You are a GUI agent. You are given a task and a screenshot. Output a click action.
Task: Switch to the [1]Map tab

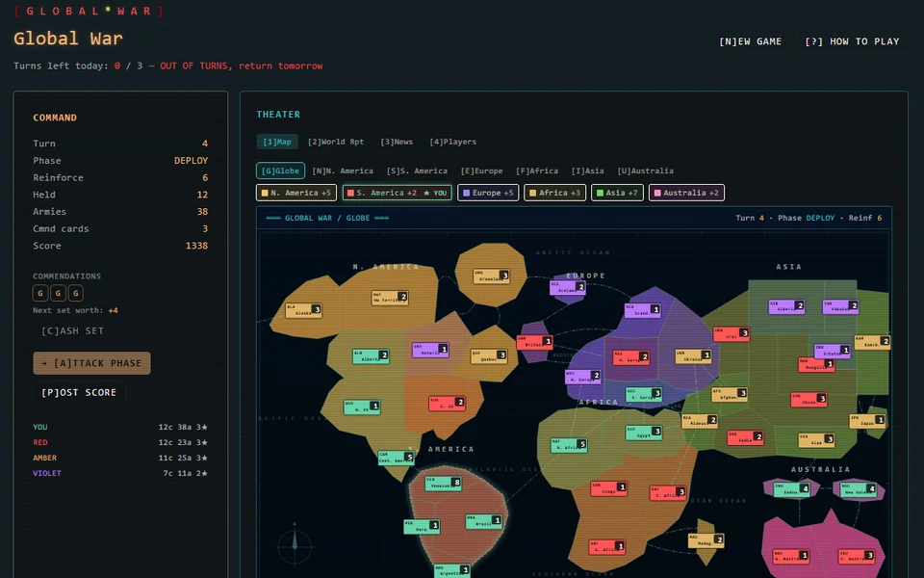click(x=277, y=142)
